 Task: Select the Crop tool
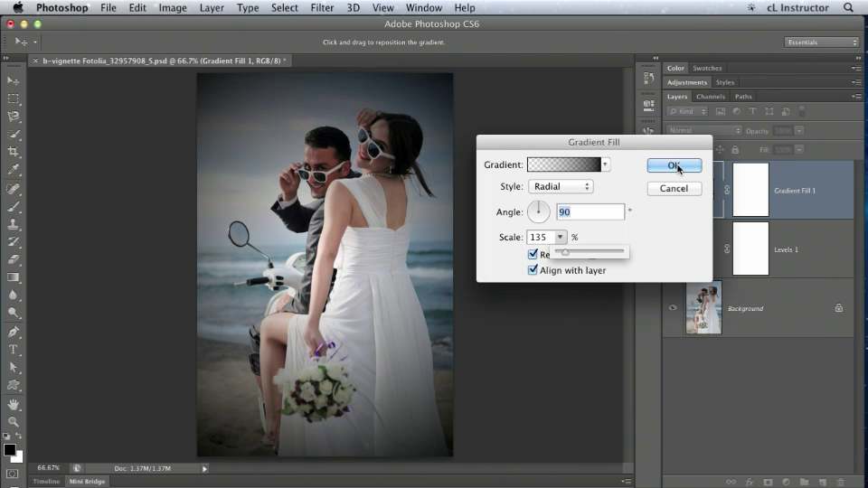pos(14,152)
